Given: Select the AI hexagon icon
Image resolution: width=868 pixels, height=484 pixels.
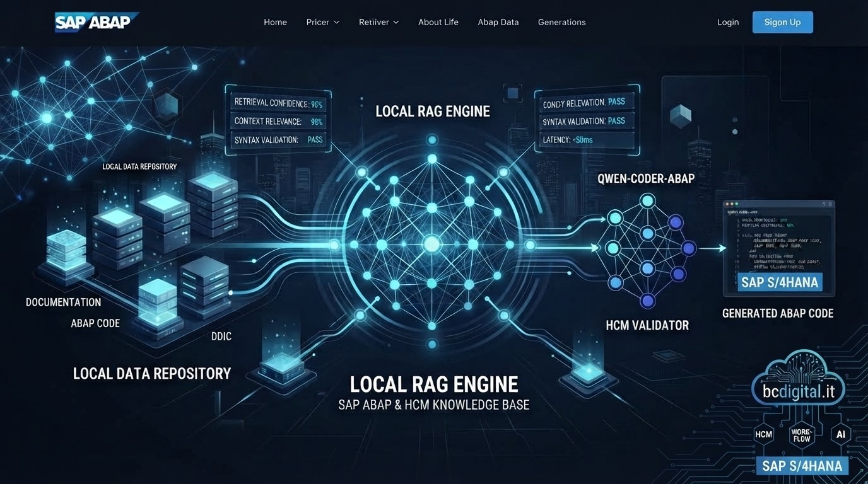Looking at the screenshot, I should click(841, 434).
